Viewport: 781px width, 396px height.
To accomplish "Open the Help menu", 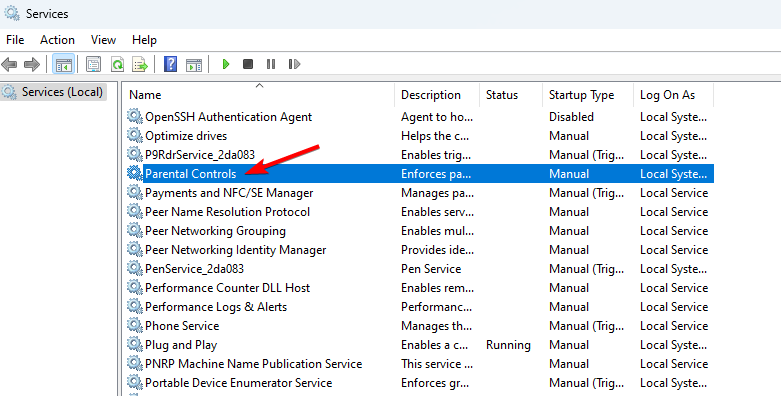I will [144, 40].
